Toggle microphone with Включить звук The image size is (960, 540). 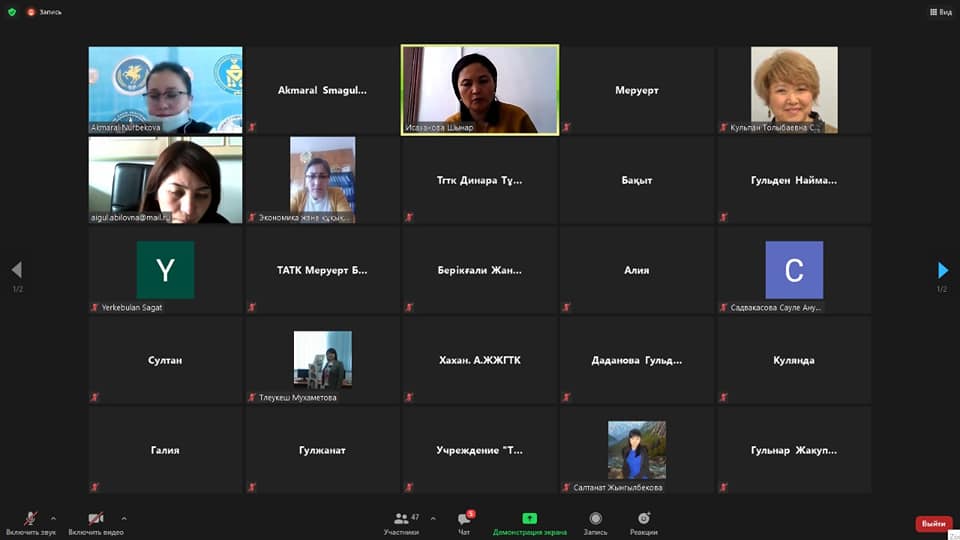point(31,522)
